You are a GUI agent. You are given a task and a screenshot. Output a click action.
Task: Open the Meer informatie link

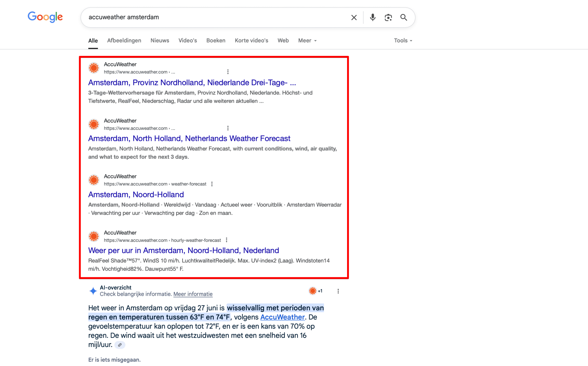tap(193, 294)
